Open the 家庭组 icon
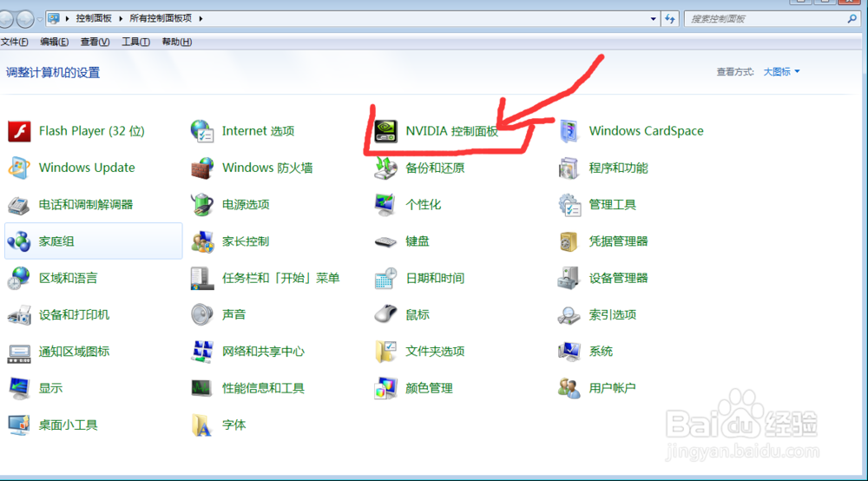The height and width of the screenshot is (481, 868). (x=19, y=241)
